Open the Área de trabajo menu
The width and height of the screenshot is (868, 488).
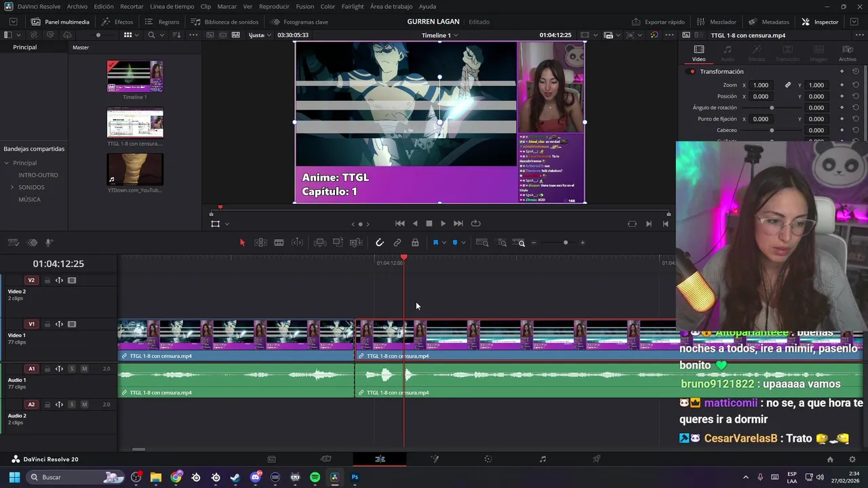tap(391, 6)
